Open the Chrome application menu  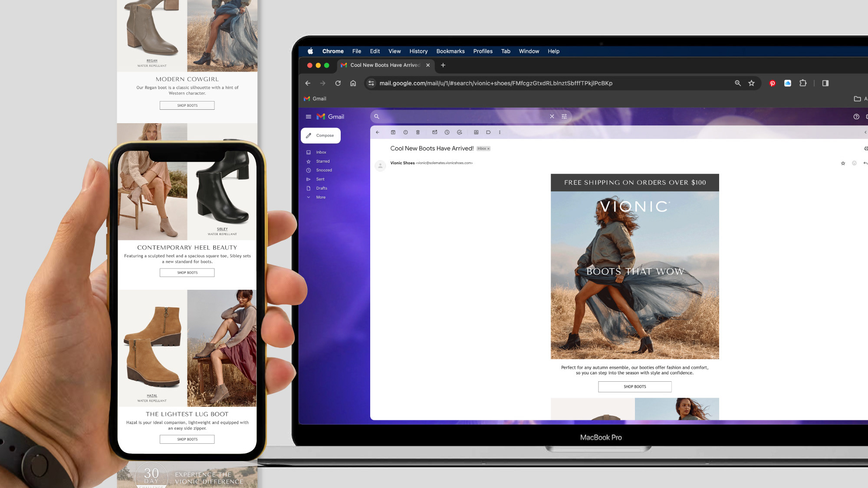[x=333, y=51]
